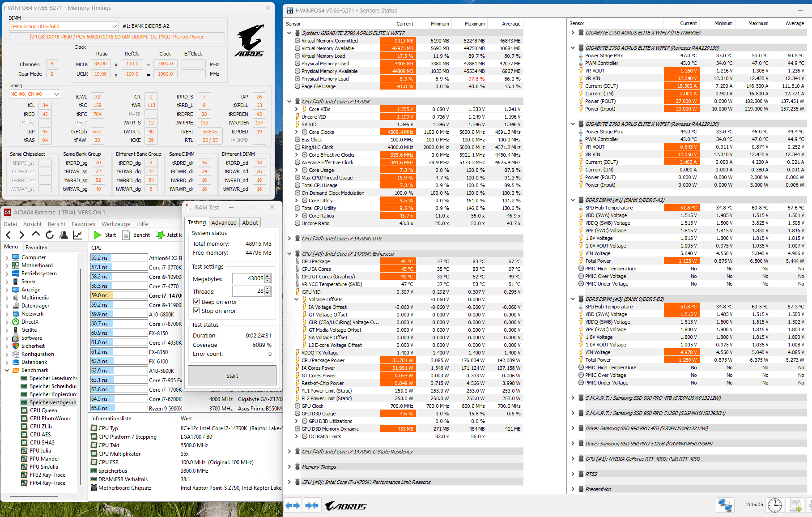Open the Ansicht menu in AIDA64

tap(32, 224)
